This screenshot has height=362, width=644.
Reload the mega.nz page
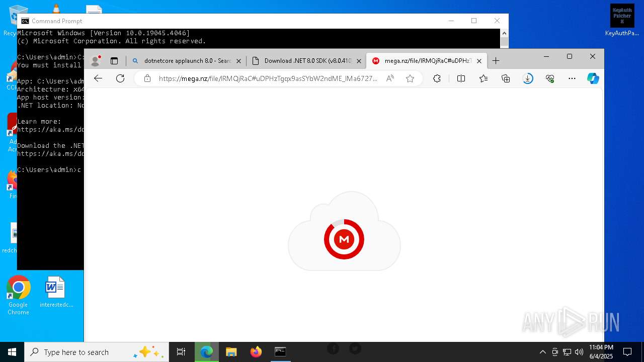coord(120,78)
